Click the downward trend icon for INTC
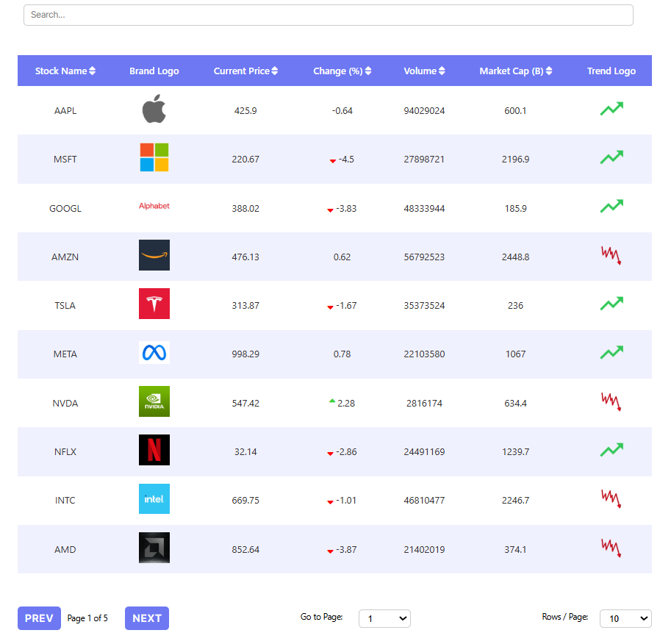660x644 pixels. click(x=611, y=498)
